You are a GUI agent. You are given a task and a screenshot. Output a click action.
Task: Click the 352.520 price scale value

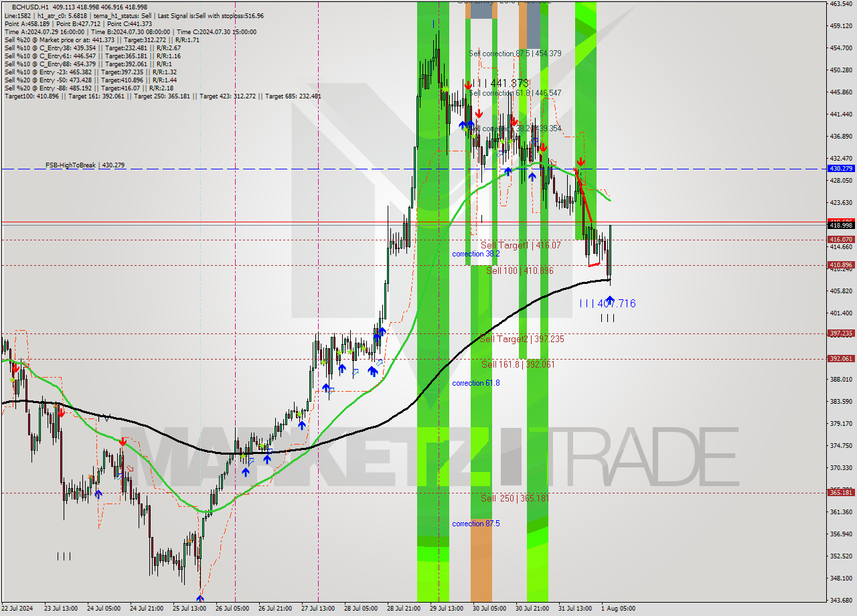(840, 556)
